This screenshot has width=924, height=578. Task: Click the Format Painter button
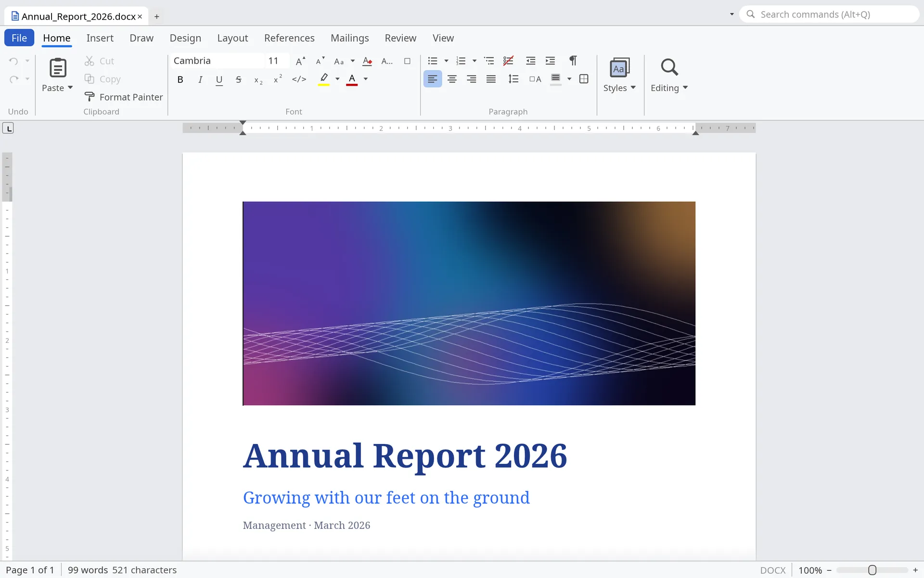(x=124, y=97)
